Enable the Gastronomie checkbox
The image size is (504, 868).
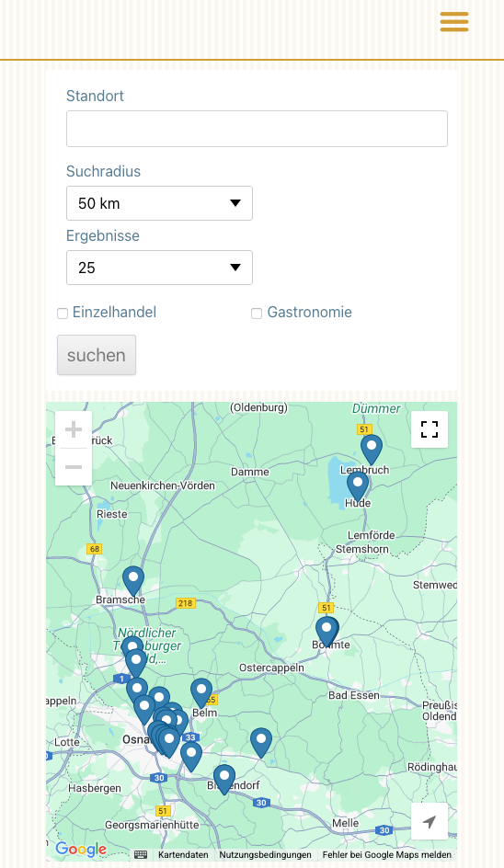click(x=257, y=314)
